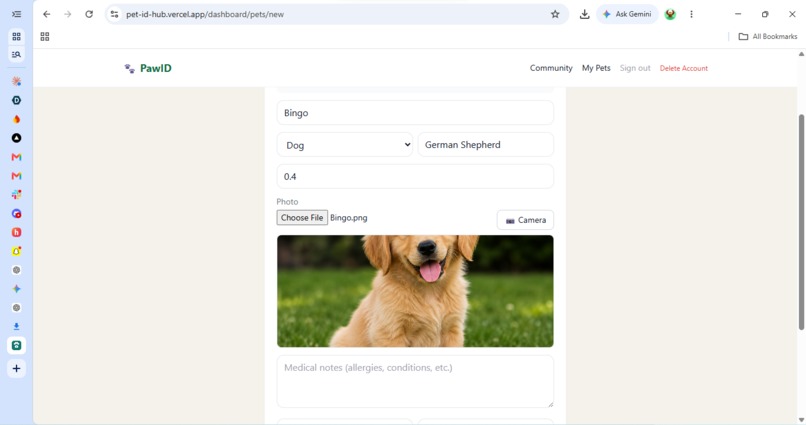Open the Ask Gemini assistant
Image resolution: width=806 pixels, height=425 pixels.
coord(627,14)
